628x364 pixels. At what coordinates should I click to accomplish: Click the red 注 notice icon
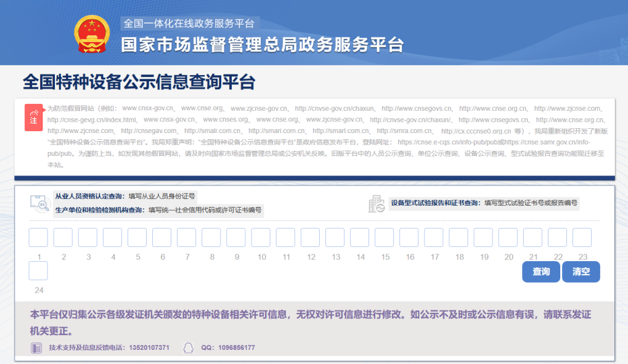[34, 118]
